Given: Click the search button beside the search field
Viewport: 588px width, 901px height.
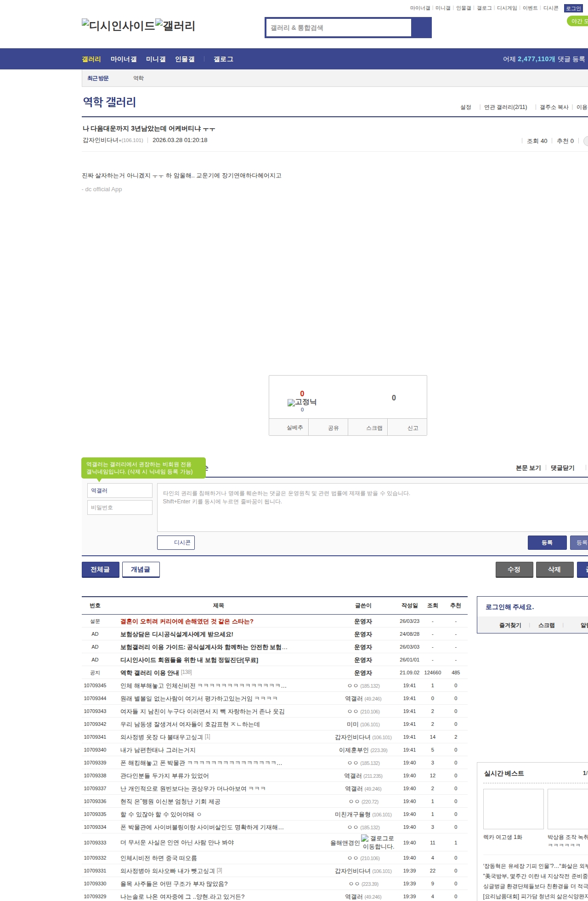Looking at the screenshot, I should pos(421,28).
